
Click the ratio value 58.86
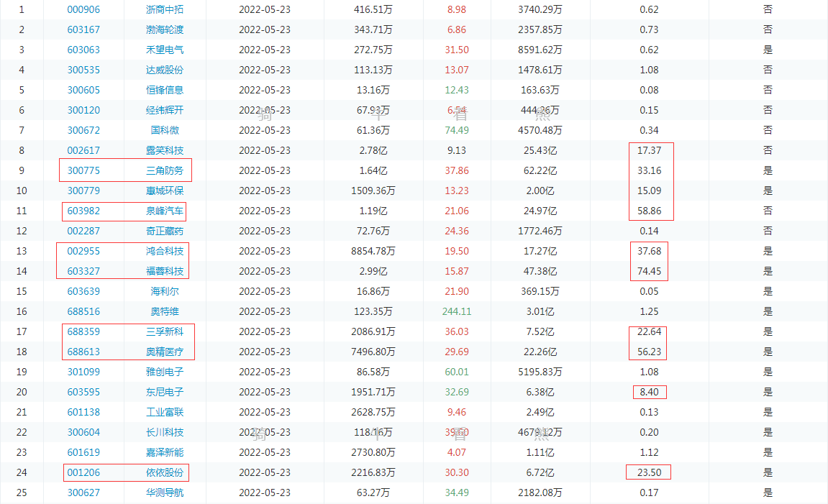point(649,211)
